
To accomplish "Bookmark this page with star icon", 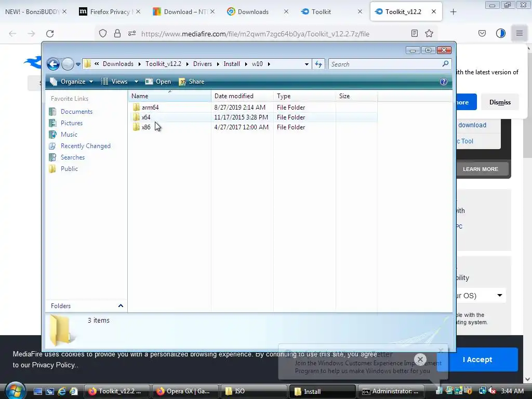I will coord(429,33).
